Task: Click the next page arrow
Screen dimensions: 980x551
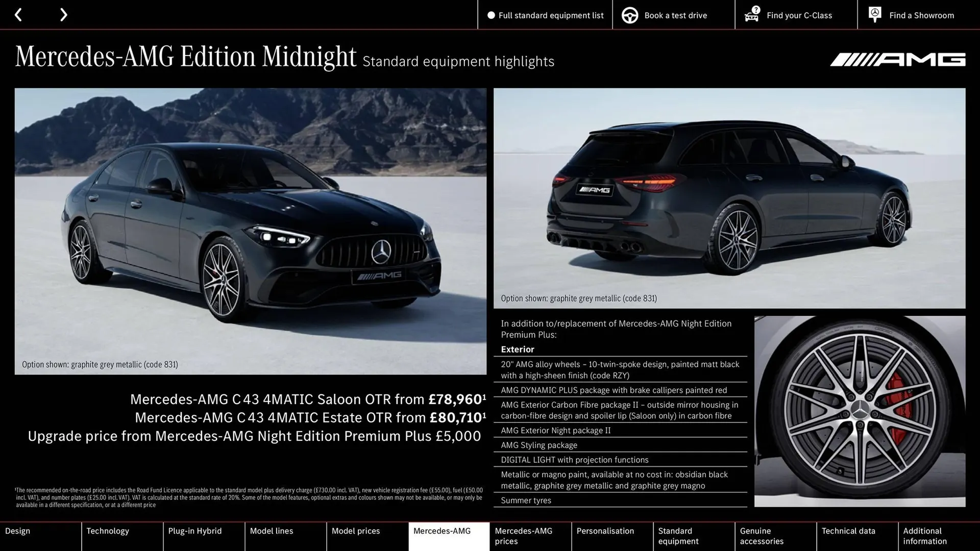Action: (63, 14)
